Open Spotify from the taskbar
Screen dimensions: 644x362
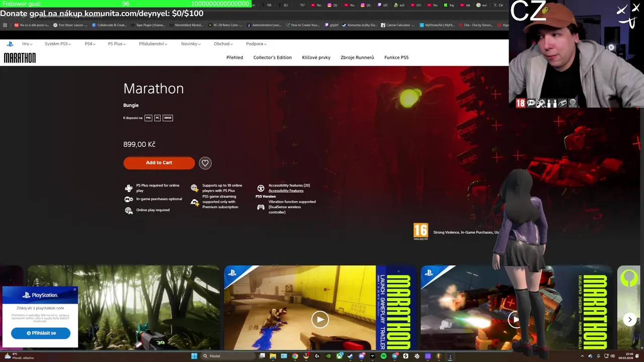383,356
